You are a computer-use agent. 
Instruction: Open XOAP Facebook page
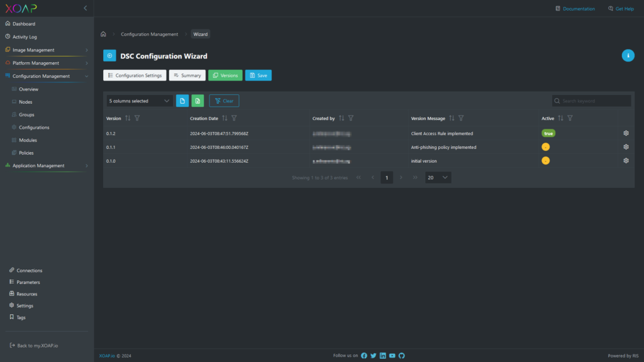364,356
